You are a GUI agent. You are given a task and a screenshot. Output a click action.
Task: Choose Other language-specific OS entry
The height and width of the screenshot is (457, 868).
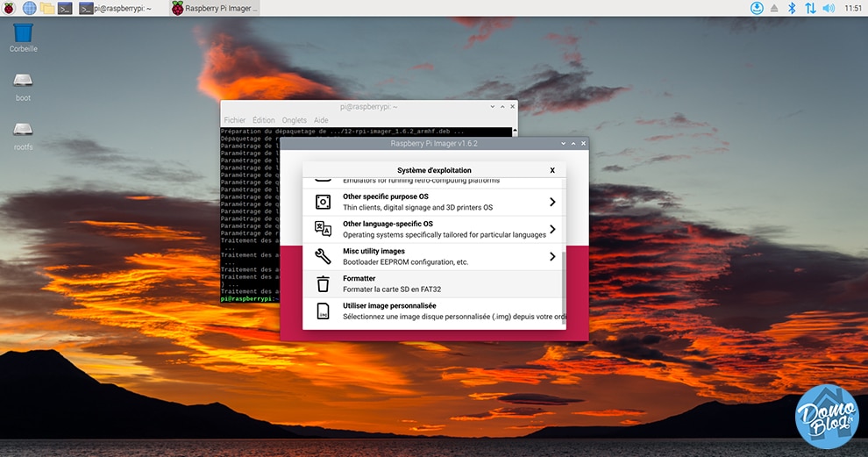point(434,229)
